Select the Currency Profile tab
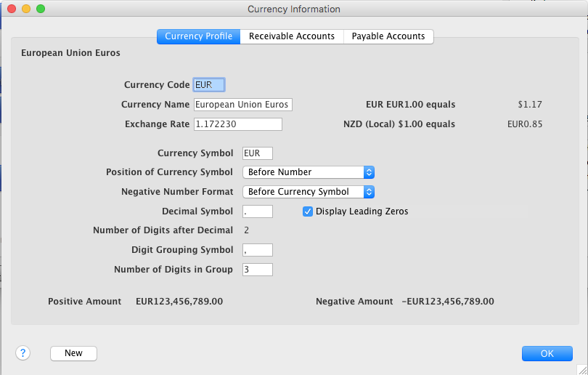588x375 pixels. pos(198,36)
